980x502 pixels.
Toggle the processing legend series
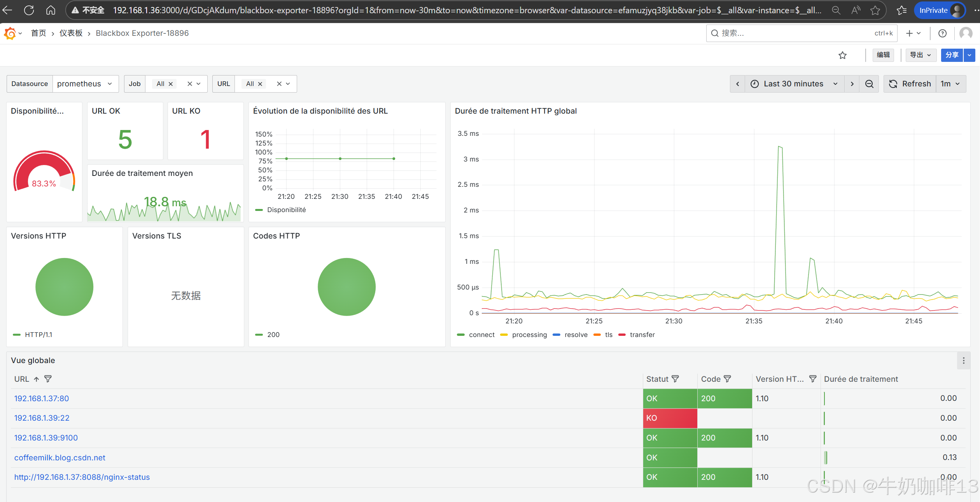tap(529, 335)
